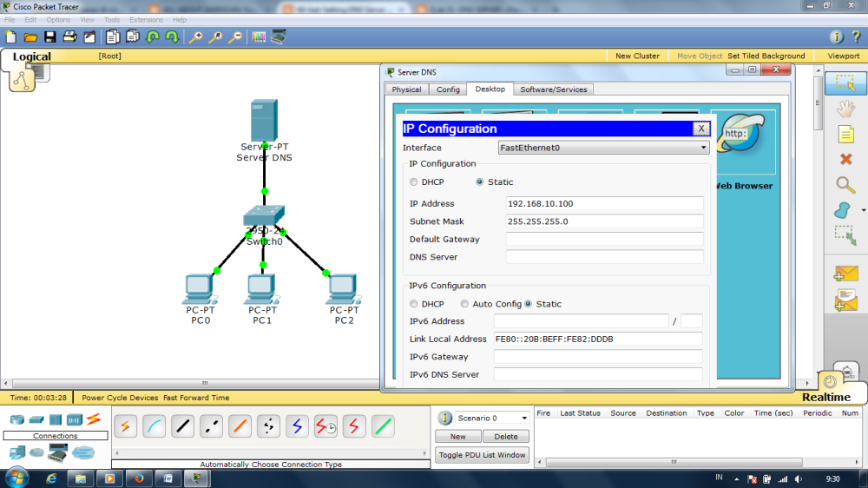868x488 pixels.
Task: Paste with the toolbar paste icon
Action: pos(133,37)
